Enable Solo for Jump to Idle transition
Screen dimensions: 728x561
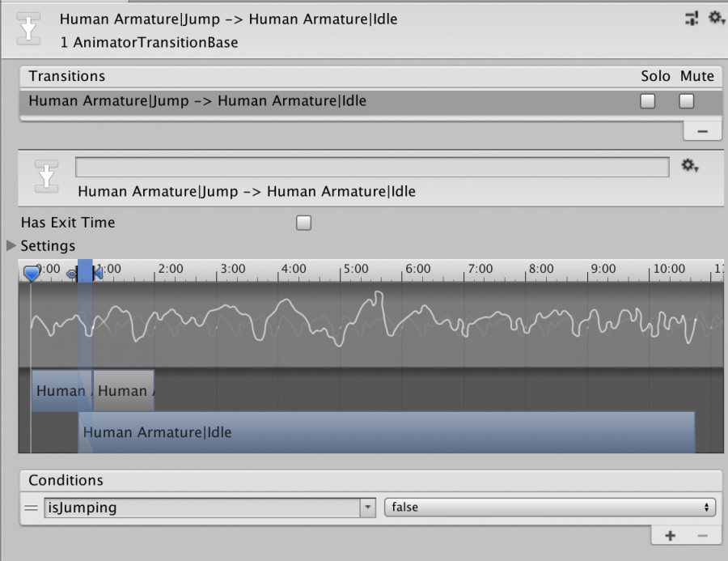pos(647,101)
